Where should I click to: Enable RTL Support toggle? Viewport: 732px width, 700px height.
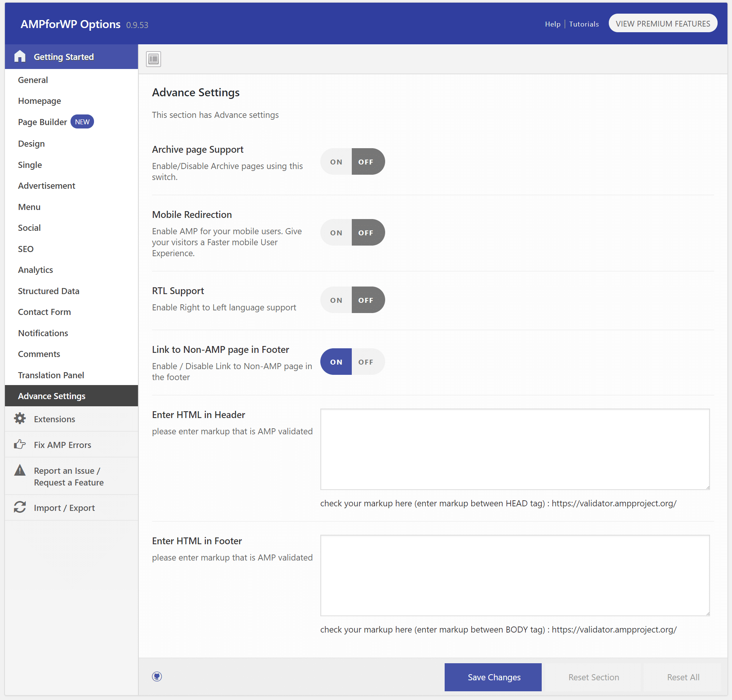(337, 300)
